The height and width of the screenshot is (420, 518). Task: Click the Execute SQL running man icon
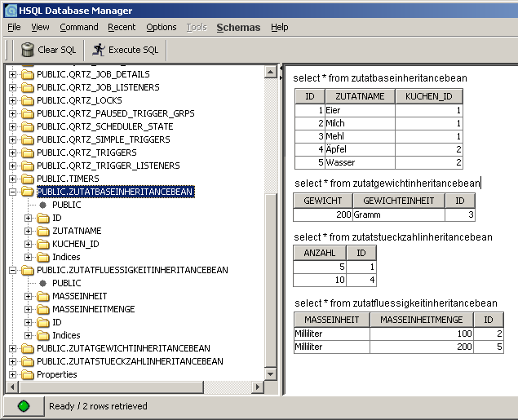coord(99,50)
